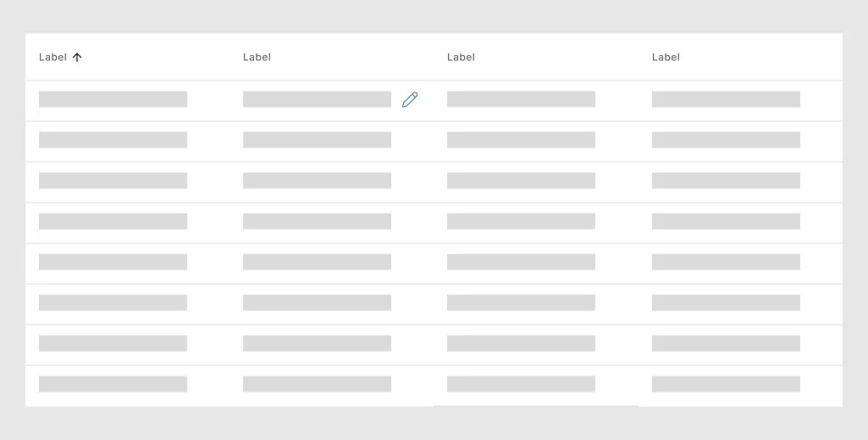Select the third row's third column cell
868x440 pixels.
(521, 181)
